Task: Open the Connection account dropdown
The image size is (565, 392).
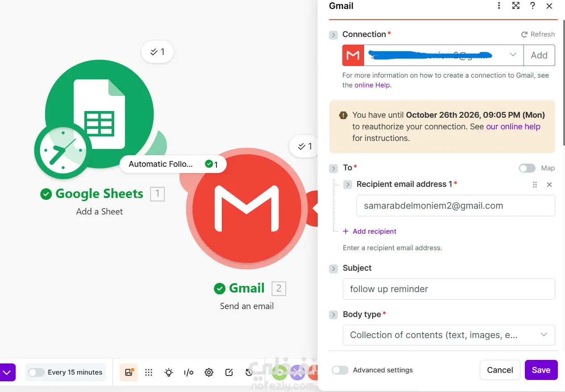Action: point(433,55)
